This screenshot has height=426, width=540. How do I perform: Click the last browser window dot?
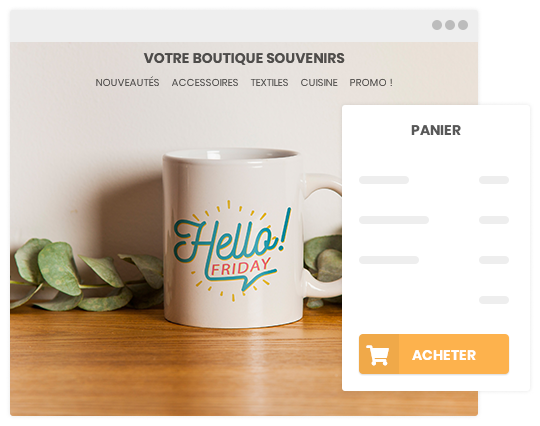(463, 25)
